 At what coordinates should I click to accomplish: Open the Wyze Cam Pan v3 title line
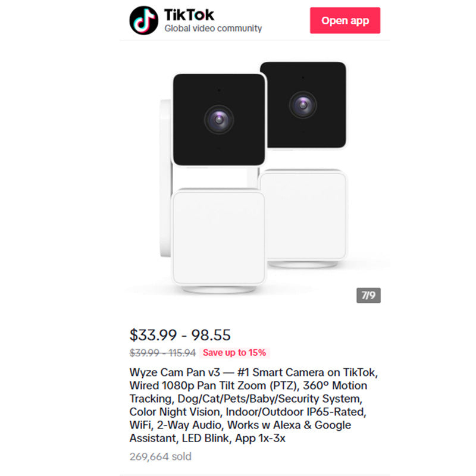click(x=253, y=372)
